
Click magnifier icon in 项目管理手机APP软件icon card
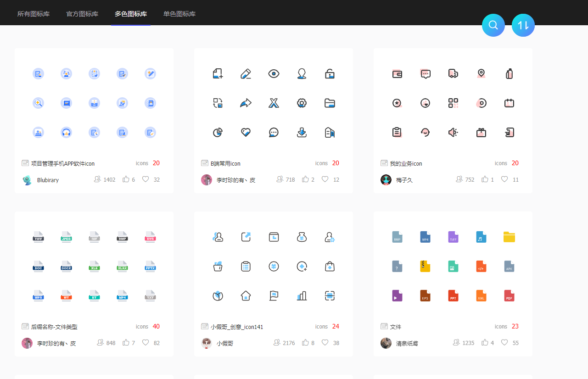(x=38, y=103)
